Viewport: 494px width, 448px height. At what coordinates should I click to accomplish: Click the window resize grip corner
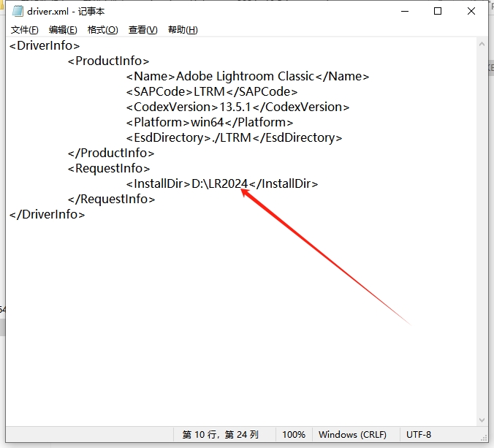484,438
